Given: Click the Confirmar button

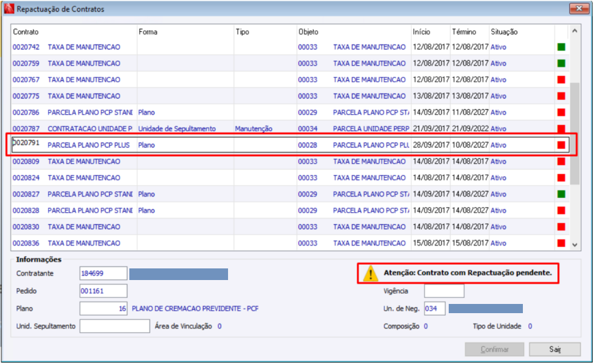Looking at the screenshot, I should coord(494,349).
